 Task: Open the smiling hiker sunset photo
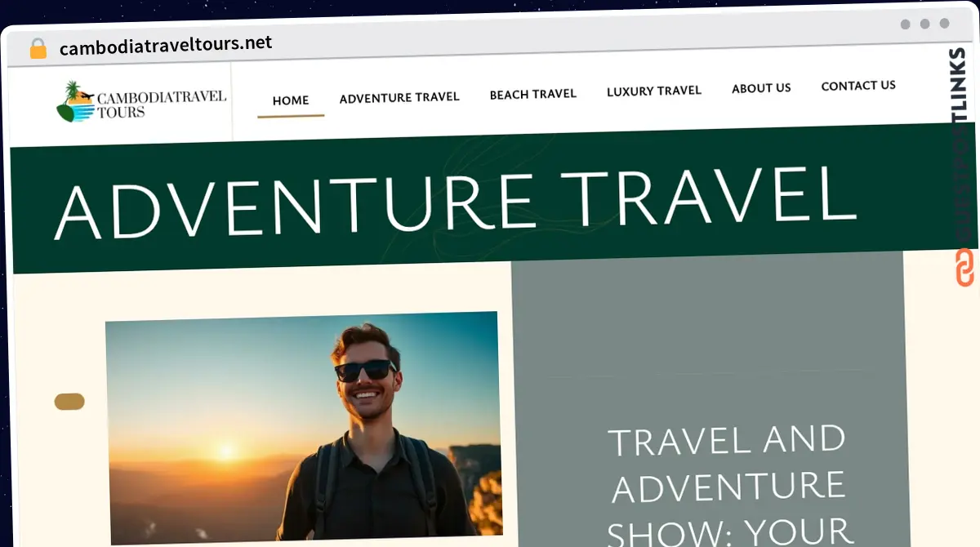(x=305, y=427)
